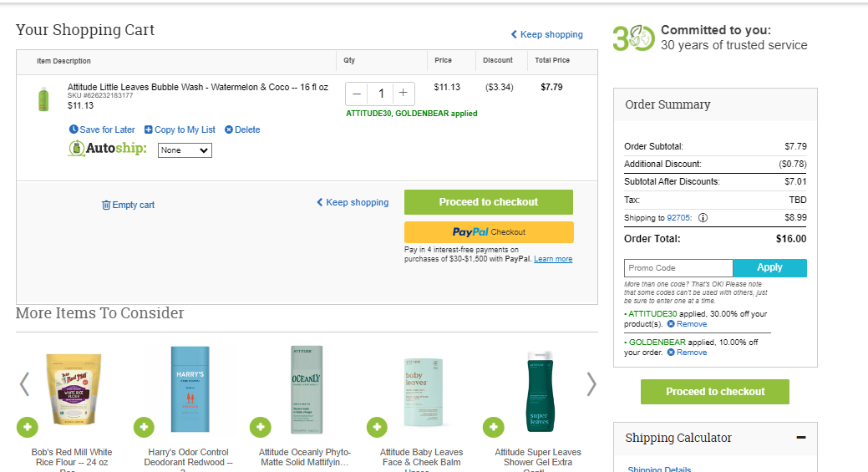
Task: Click Keep shopping beside the Proceed button
Action: 353,202
